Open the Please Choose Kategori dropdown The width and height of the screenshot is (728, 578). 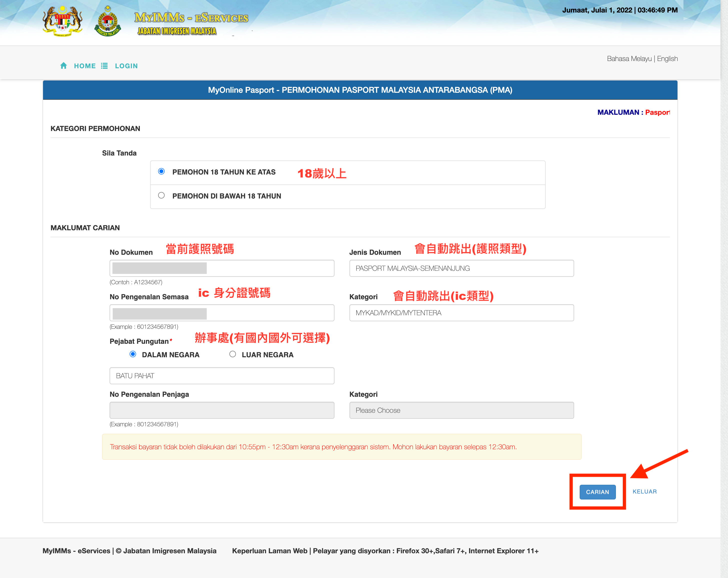click(461, 410)
